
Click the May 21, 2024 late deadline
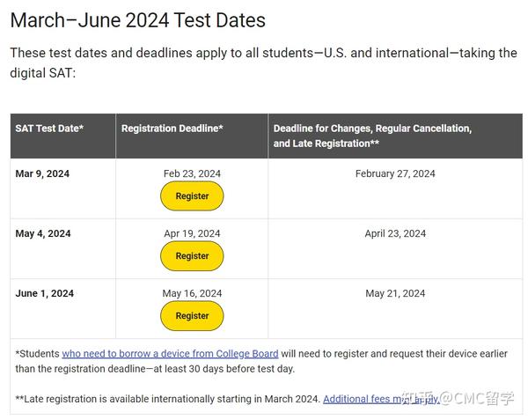coord(395,293)
